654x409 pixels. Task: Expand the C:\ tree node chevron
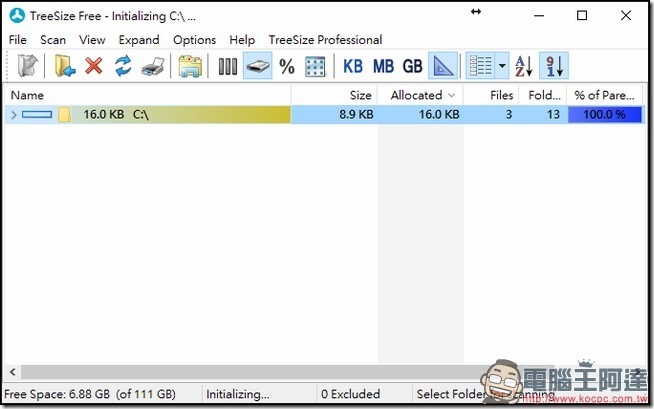(14, 115)
